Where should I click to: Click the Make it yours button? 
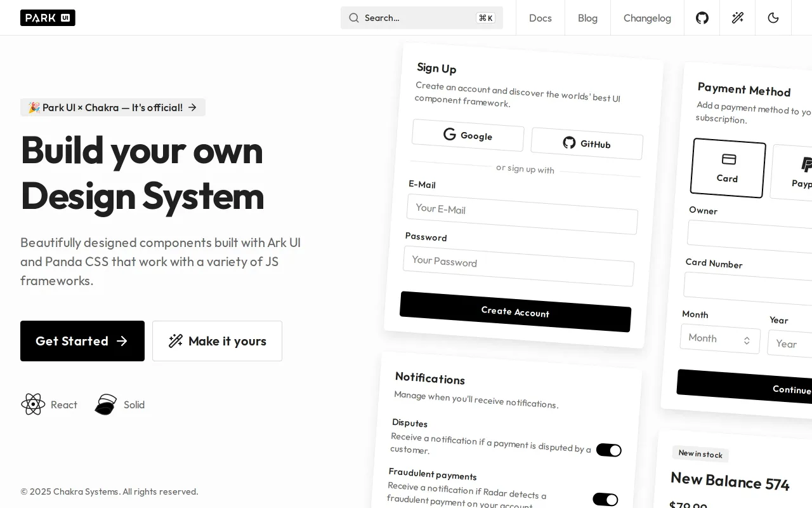pyautogui.click(x=217, y=341)
